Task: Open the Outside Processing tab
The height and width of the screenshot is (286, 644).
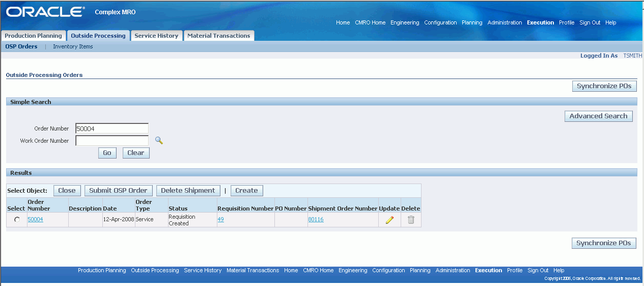Action: pyautogui.click(x=98, y=36)
